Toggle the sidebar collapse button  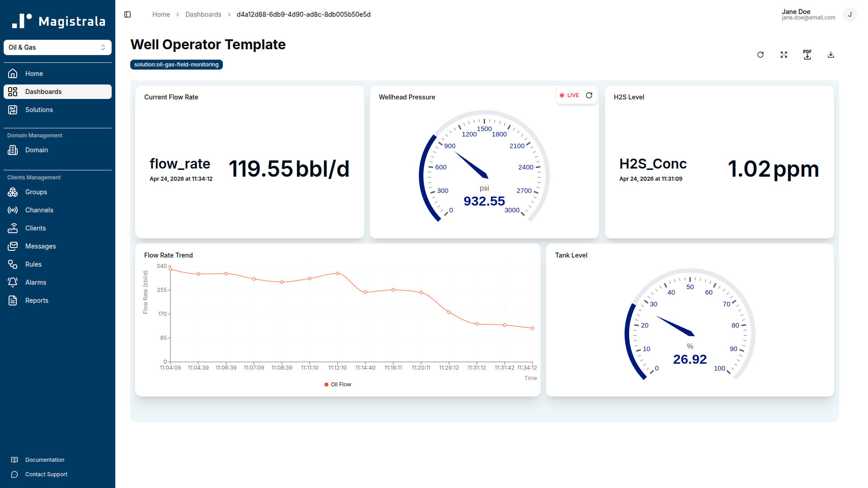click(127, 14)
